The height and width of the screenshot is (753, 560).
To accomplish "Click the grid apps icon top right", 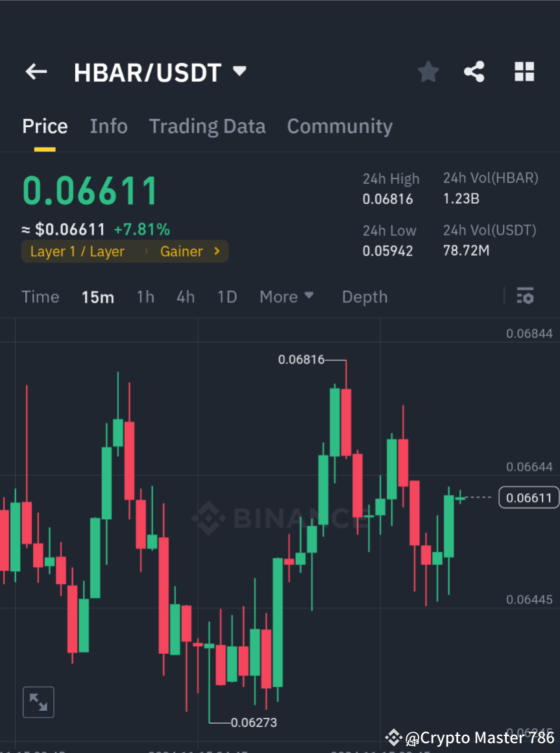I will click(x=524, y=71).
